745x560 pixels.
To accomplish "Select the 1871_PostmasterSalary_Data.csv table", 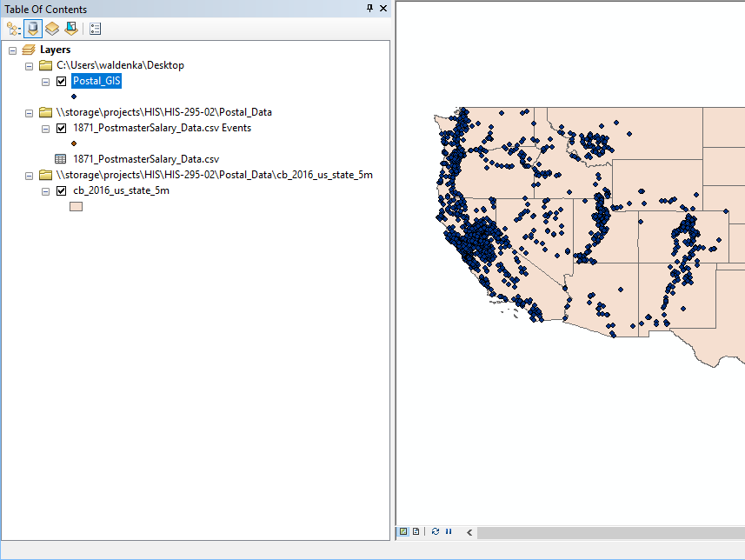I will click(145, 159).
